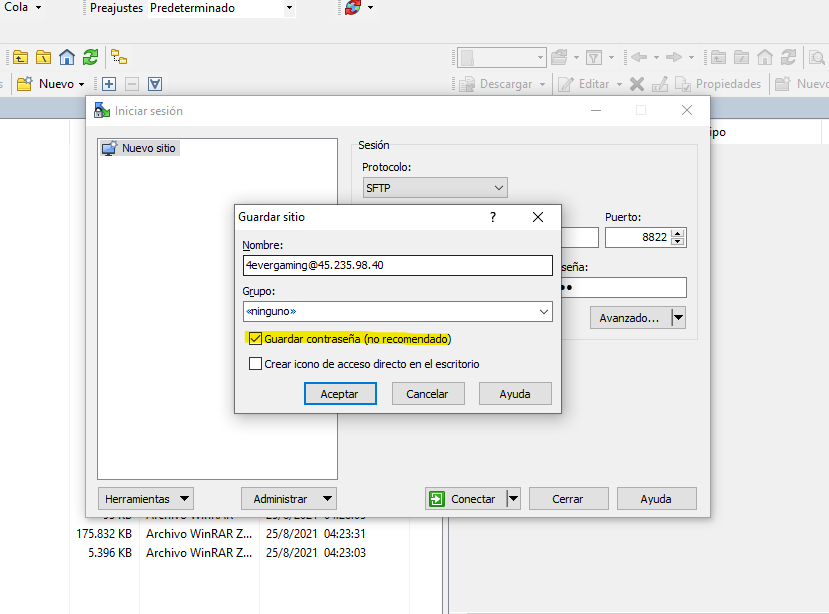Click the Aceptar button
The height and width of the screenshot is (614, 829).
point(339,394)
